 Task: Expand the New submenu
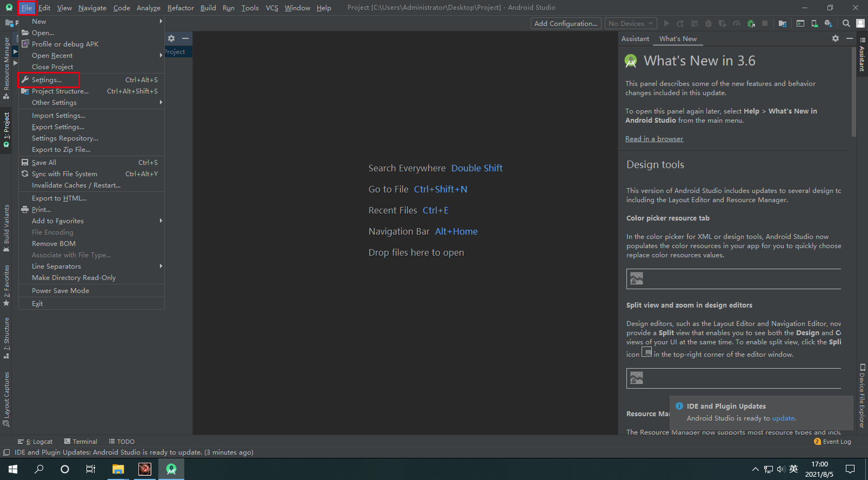91,21
